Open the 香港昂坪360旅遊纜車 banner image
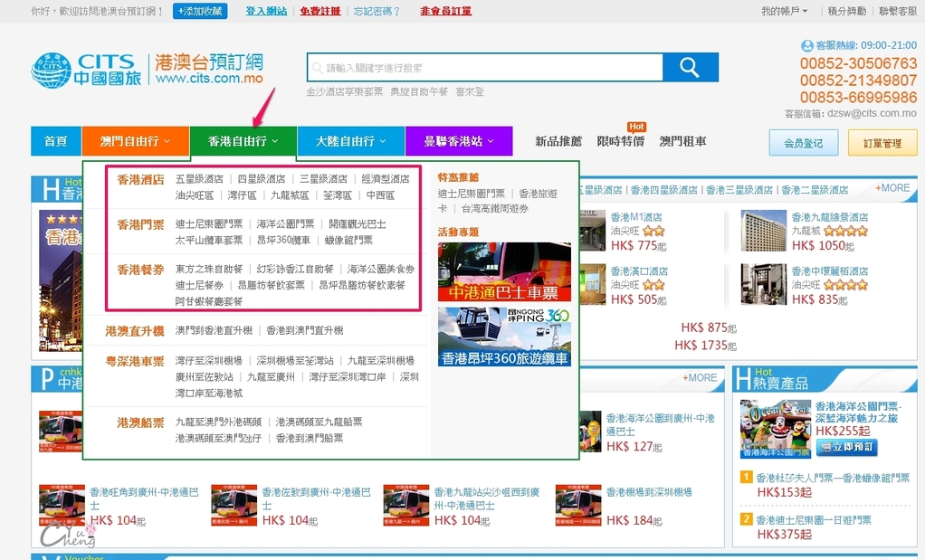Image resolution: width=925 pixels, height=560 pixels. coord(504,337)
